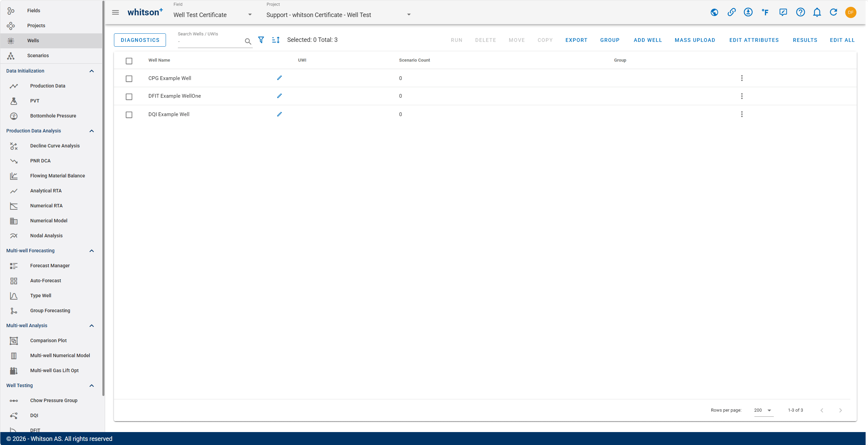Check the CPG Example Well checkbox
Viewport: 868px width, 445px height.
[x=129, y=79]
